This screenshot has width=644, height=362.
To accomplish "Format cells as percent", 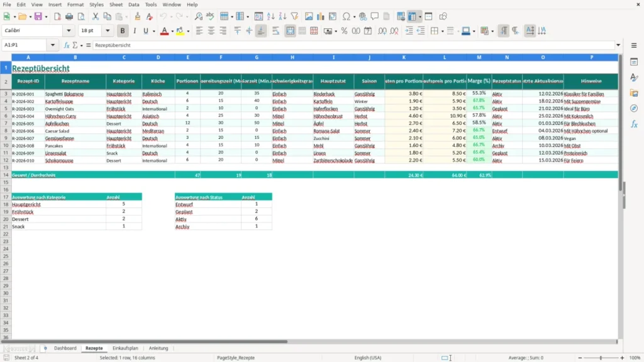I will 344,31.
